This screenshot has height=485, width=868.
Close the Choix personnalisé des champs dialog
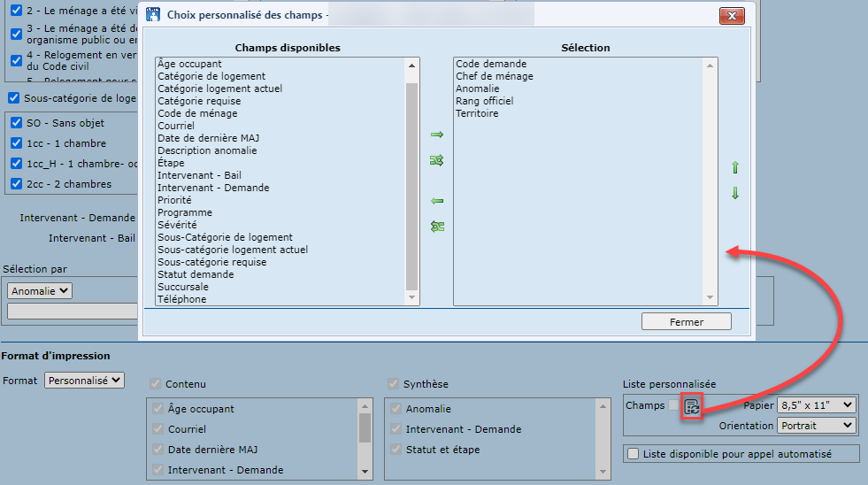pos(731,15)
